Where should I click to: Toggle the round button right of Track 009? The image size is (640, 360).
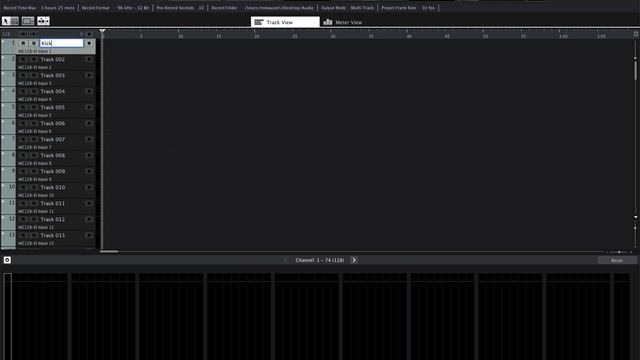point(89,171)
